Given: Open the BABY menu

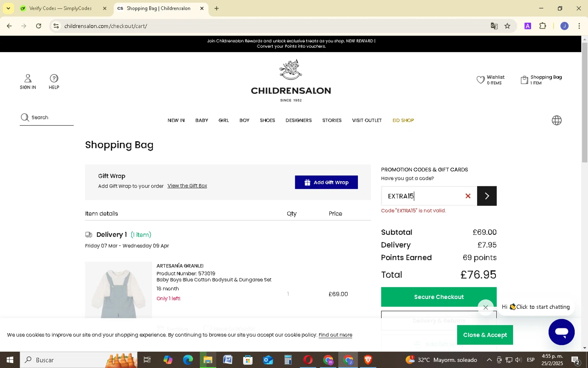Looking at the screenshot, I should click(x=201, y=120).
